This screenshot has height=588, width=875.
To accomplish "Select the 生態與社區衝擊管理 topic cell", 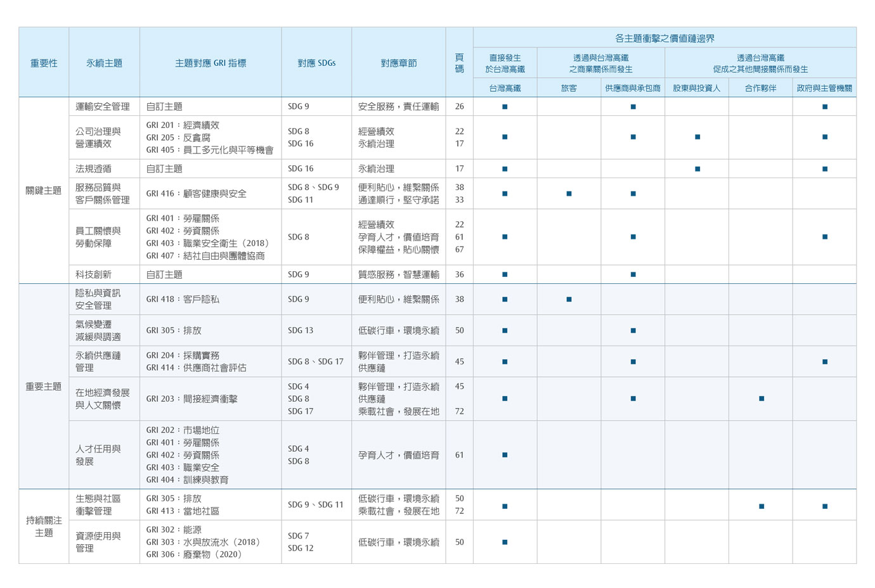I will (105, 504).
